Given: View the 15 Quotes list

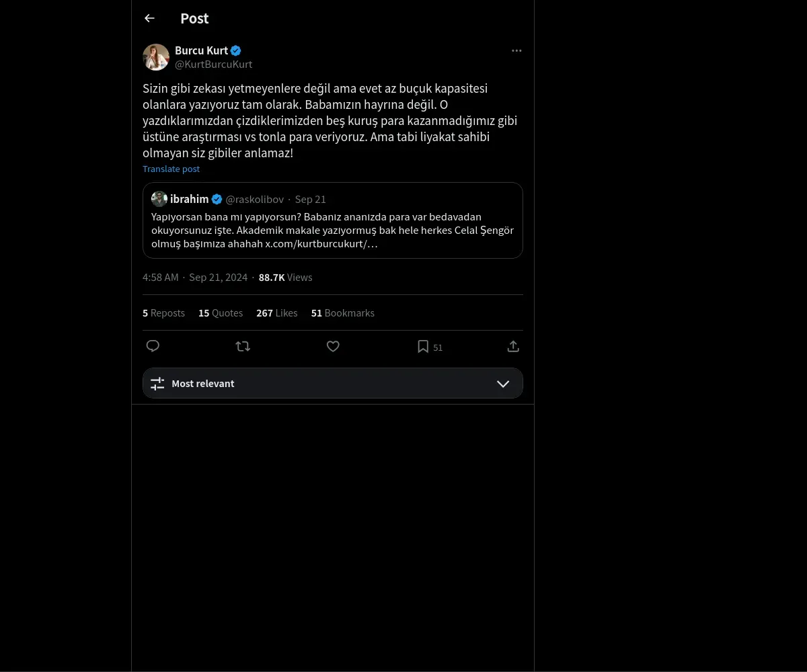Looking at the screenshot, I should click(221, 313).
